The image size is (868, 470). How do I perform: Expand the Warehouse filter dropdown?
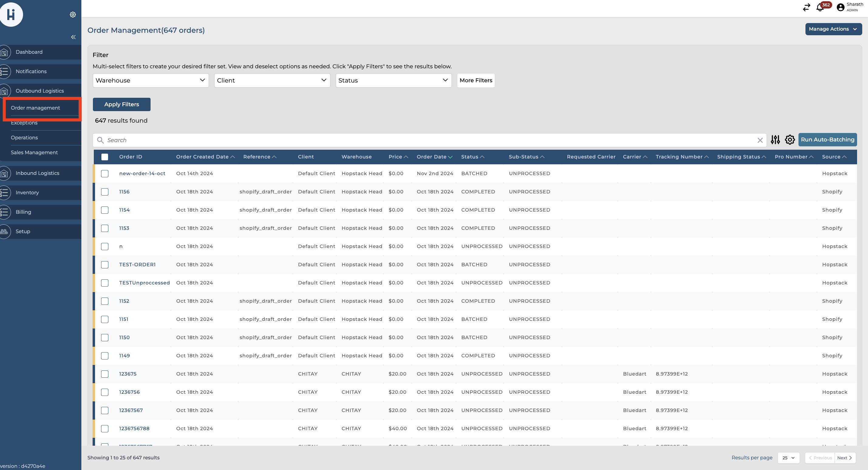[x=151, y=80]
